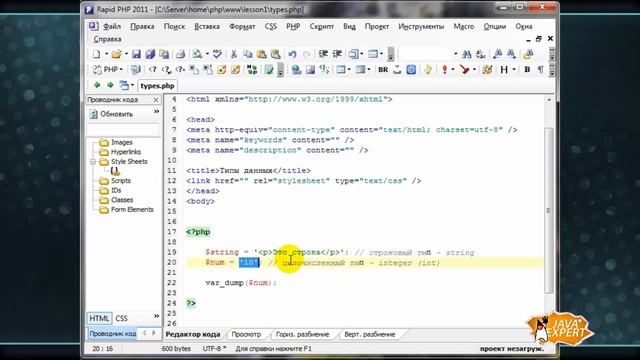Screen dimensions: 640x360
Task: Click the Find Next icon
Action: pos(511,54)
